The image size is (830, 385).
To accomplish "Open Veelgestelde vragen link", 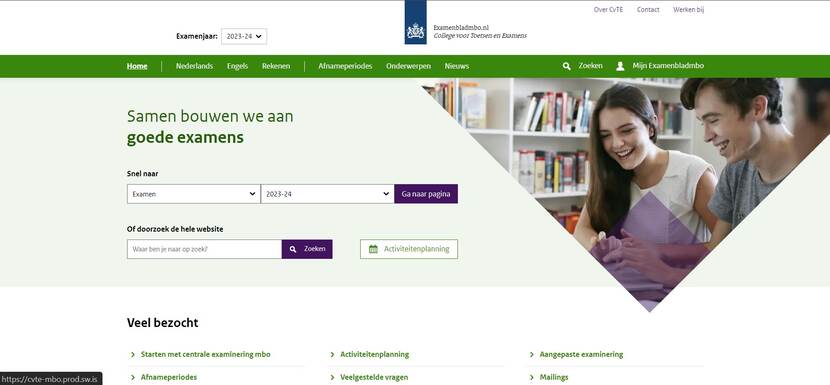I will (374, 378).
